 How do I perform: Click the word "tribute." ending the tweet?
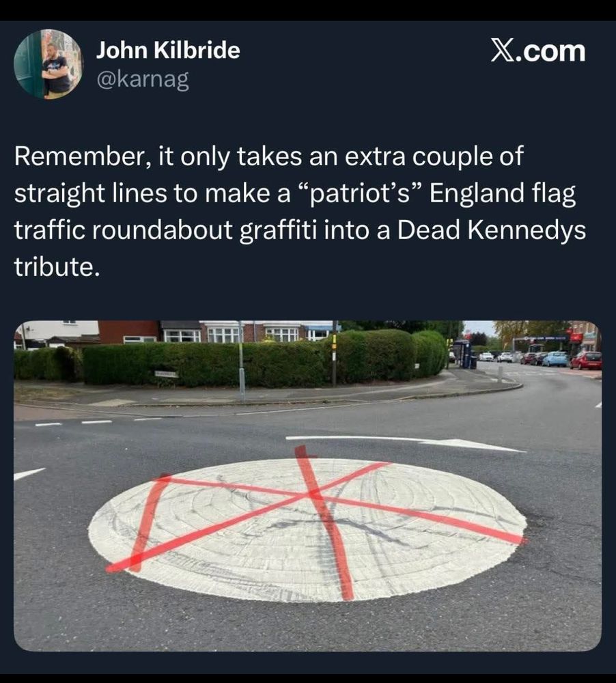click(x=57, y=266)
